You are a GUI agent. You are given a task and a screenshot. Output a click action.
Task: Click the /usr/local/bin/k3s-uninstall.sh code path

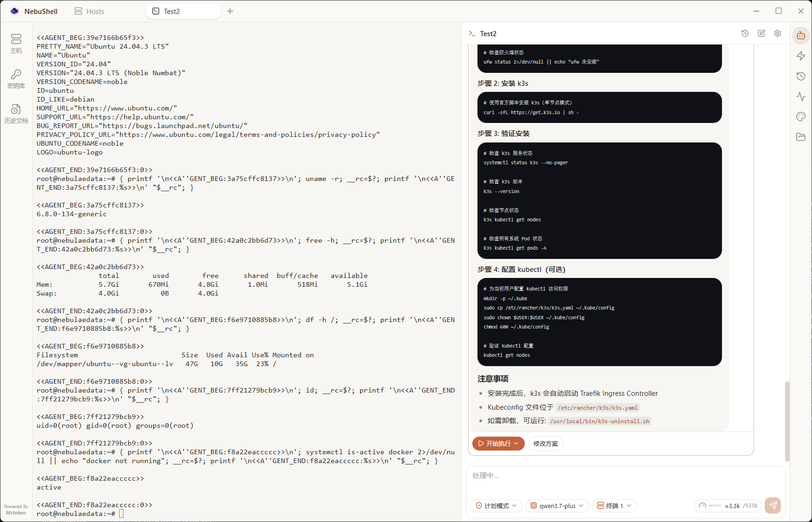tap(599, 421)
